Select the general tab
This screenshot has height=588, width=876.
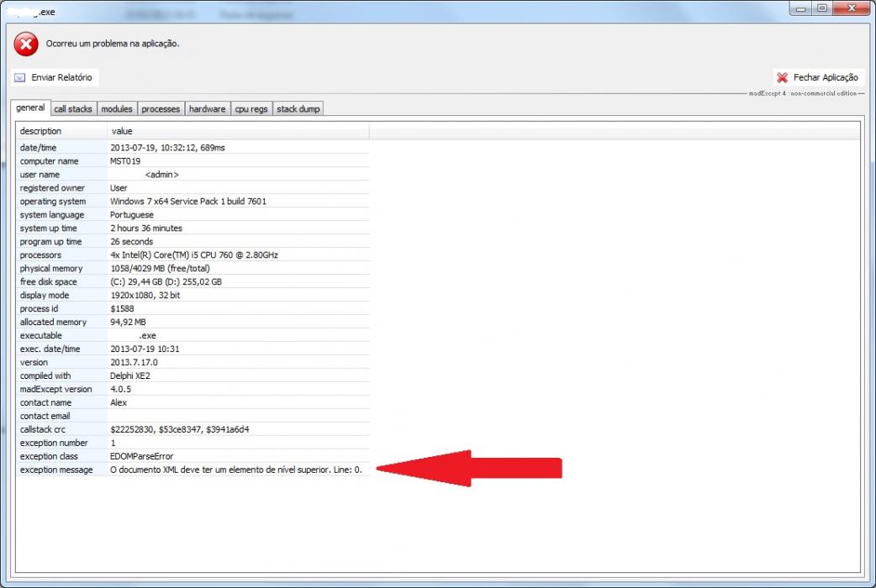pos(31,108)
